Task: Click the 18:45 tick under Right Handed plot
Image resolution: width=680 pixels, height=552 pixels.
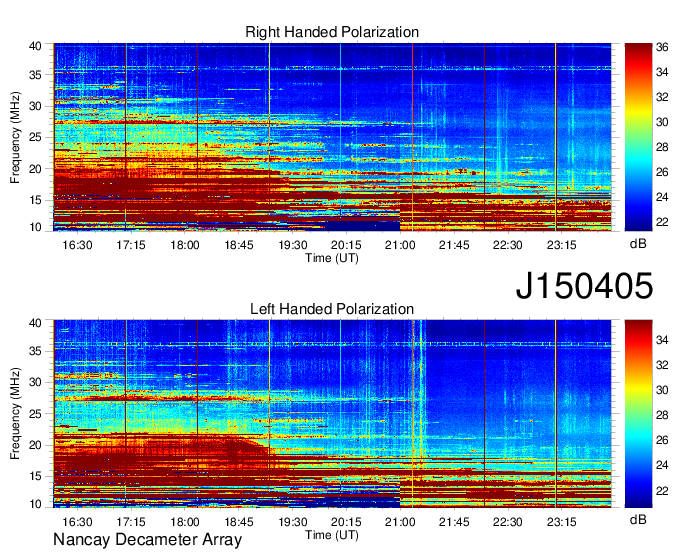Action: click(239, 245)
